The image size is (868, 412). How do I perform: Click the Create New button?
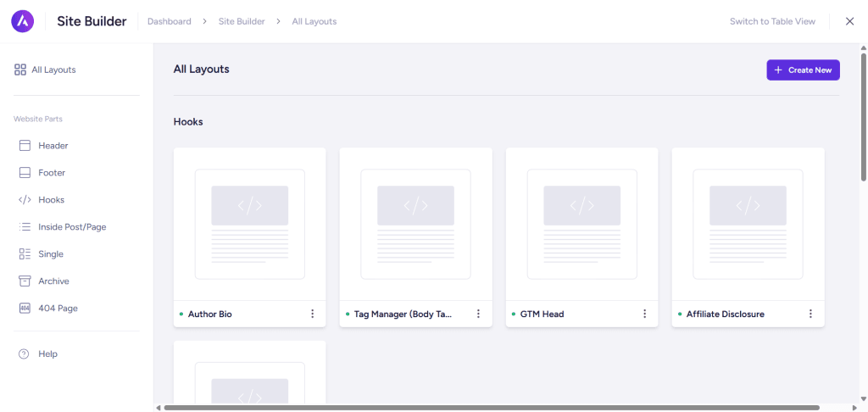pyautogui.click(x=803, y=70)
